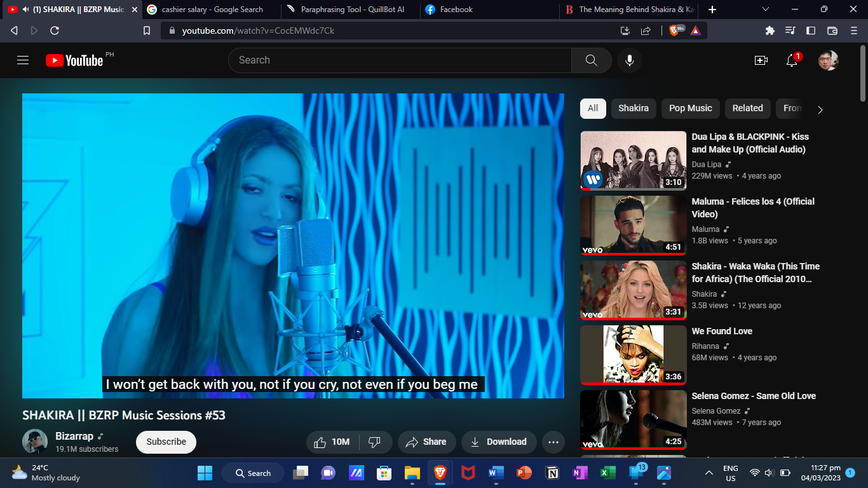Subscribe to the Bizarrap channel

pos(166,442)
